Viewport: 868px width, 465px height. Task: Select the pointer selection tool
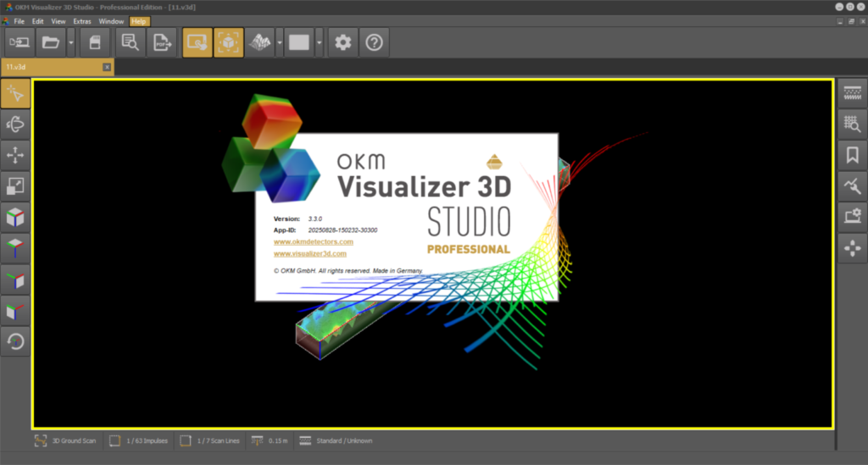click(16, 93)
